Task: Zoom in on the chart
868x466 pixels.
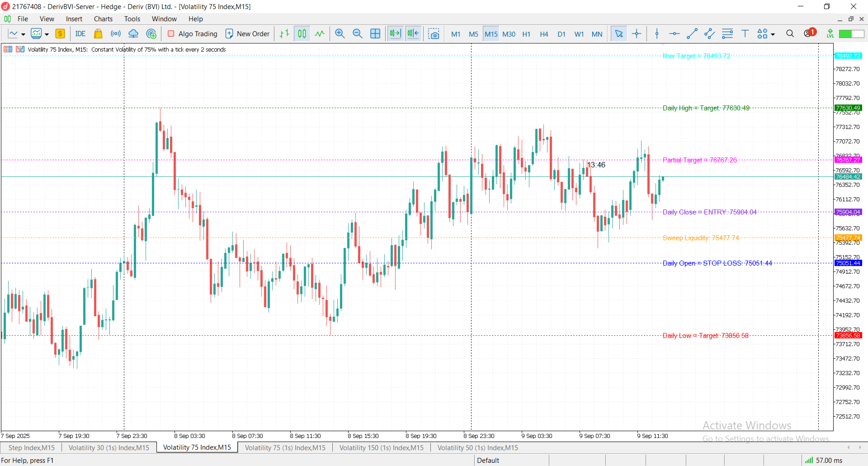Action: [x=340, y=34]
